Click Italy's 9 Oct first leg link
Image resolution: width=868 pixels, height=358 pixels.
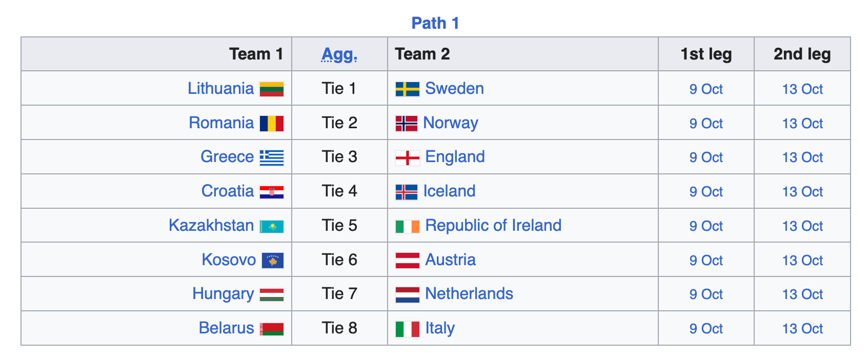[x=706, y=329]
